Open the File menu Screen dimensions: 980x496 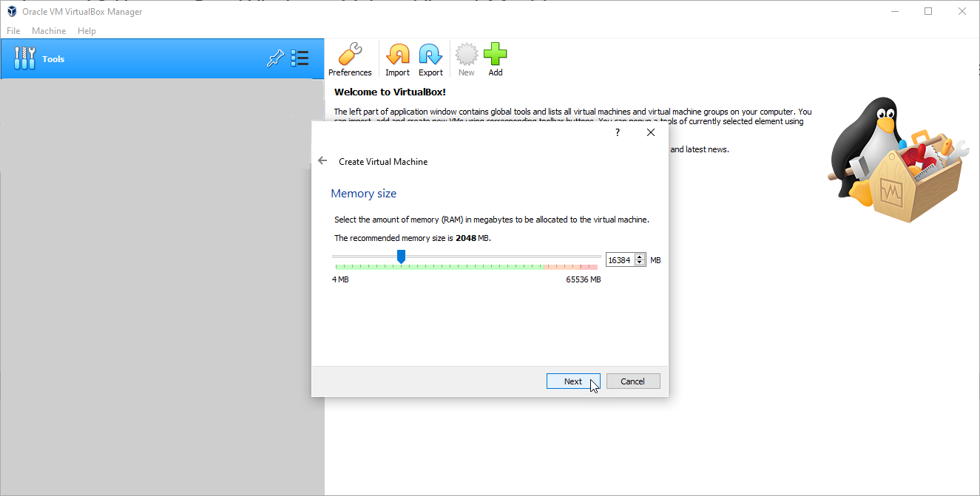tap(13, 31)
